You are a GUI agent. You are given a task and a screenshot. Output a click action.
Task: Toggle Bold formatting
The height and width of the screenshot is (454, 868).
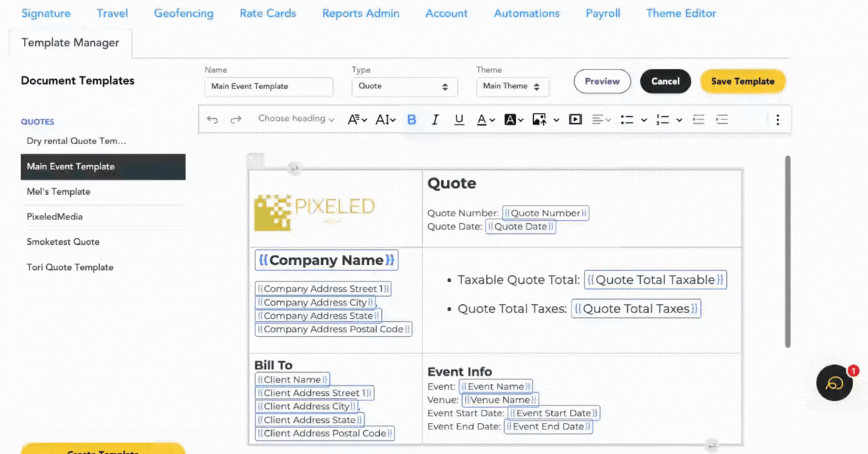(412, 119)
